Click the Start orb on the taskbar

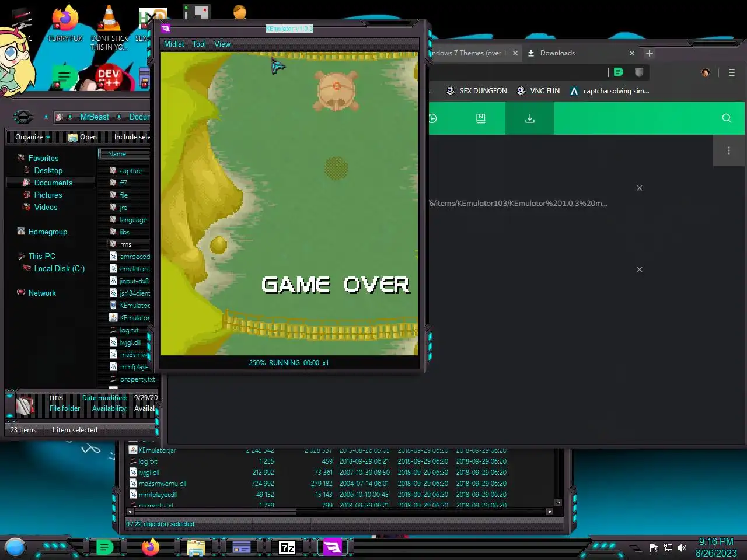[x=15, y=548]
